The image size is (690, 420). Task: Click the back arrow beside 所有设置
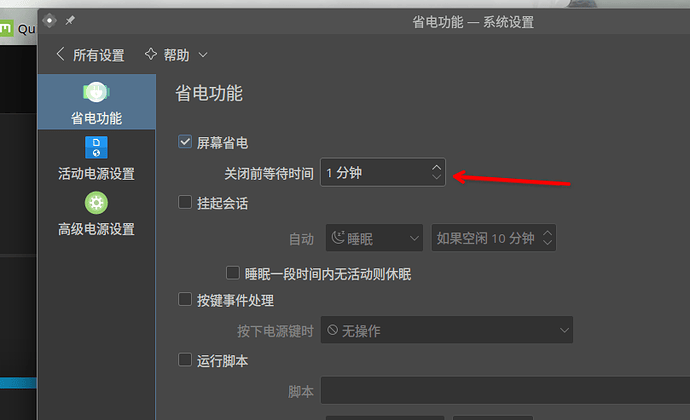point(61,55)
